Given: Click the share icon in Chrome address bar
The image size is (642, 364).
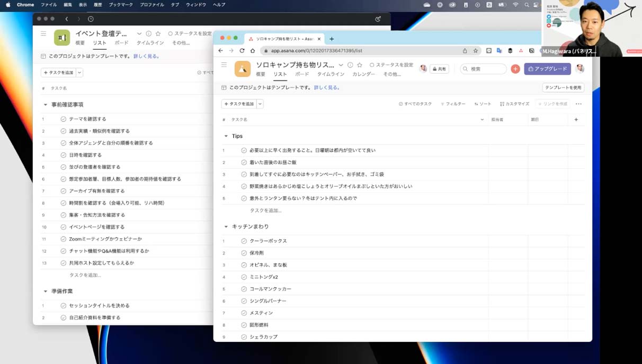Looking at the screenshot, I should (x=465, y=51).
